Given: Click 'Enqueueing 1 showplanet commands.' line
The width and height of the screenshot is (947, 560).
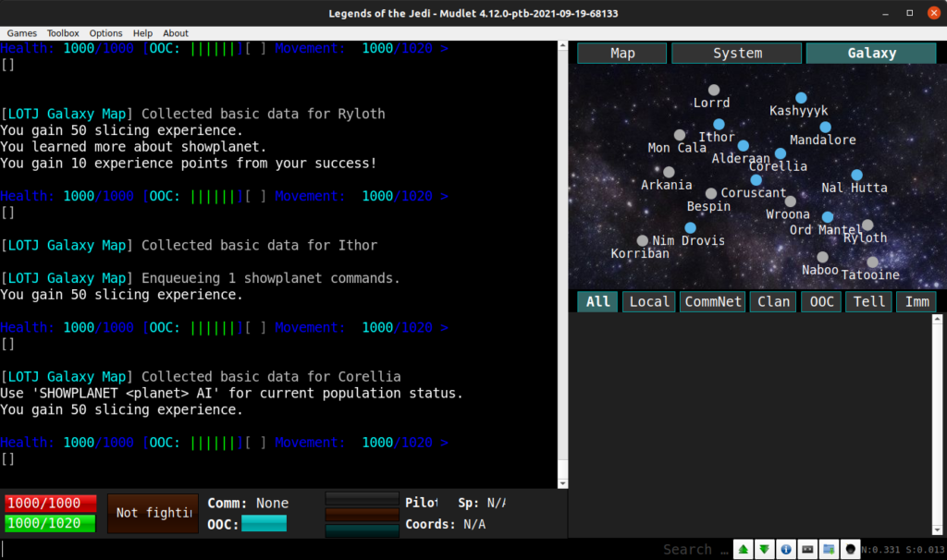Looking at the screenshot, I should pos(200,278).
